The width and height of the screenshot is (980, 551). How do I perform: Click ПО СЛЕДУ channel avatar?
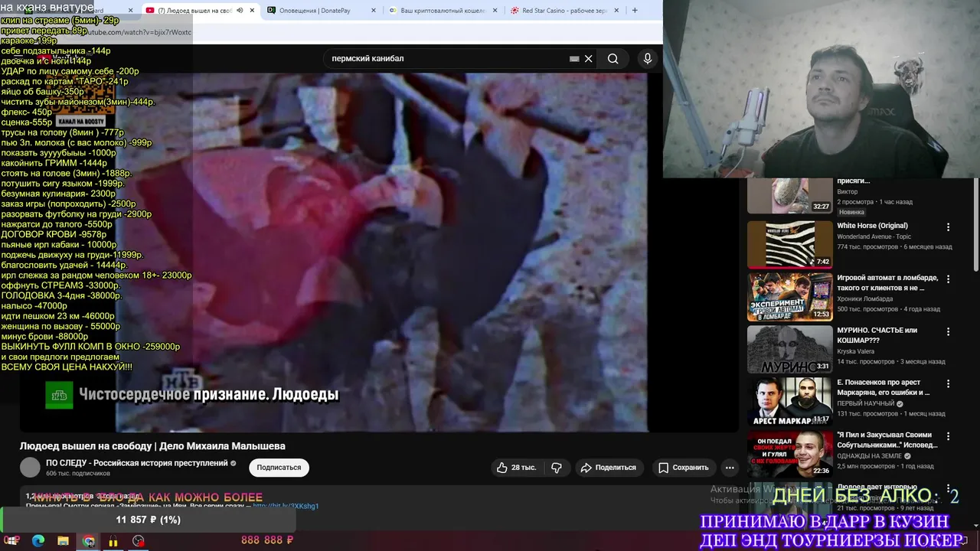click(30, 468)
